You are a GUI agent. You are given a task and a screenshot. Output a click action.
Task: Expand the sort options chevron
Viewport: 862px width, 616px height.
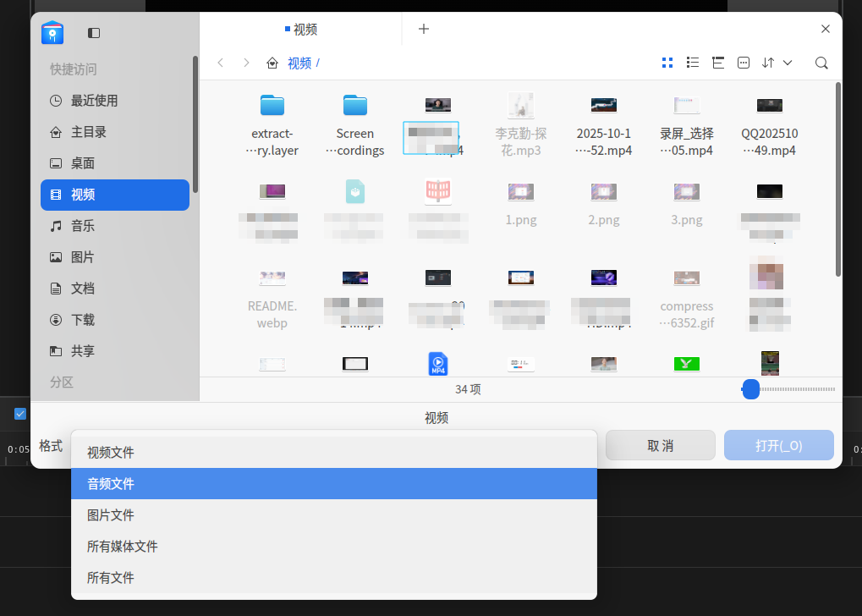pos(788,63)
